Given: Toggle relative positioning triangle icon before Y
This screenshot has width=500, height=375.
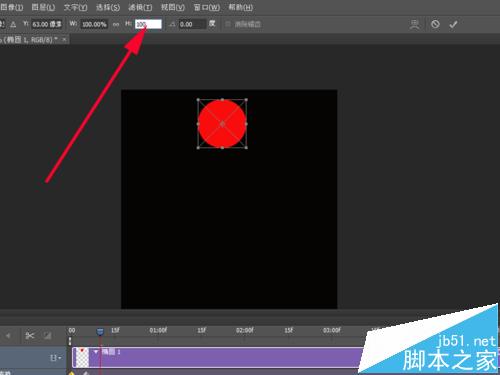Looking at the screenshot, I should [13, 24].
